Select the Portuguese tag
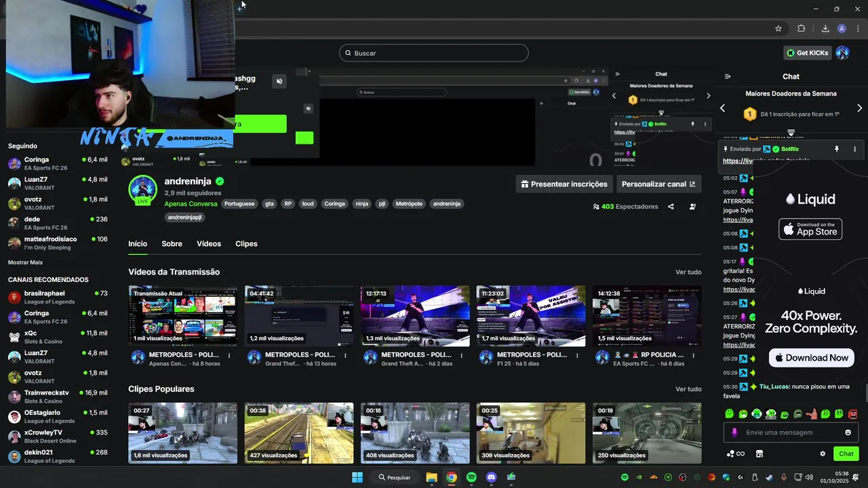The height and width of the screenshot is (488, 868). tap(239, 204)
